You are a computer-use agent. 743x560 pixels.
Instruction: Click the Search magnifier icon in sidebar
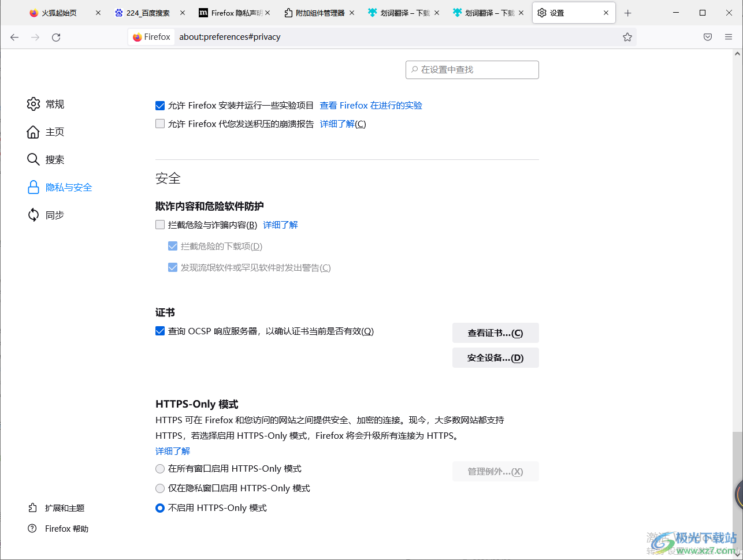tap(34, 159)
